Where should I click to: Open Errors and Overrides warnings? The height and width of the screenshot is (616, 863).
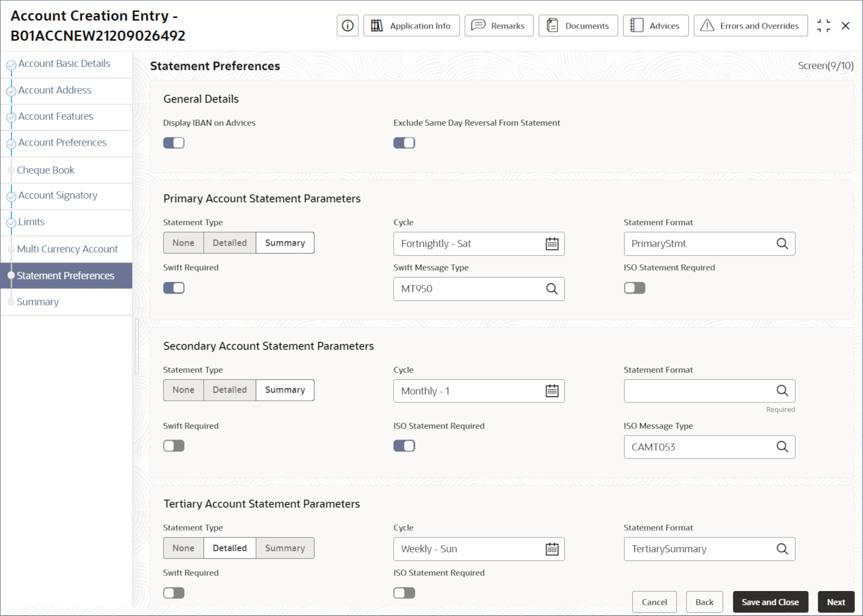[x=750, y=25]
